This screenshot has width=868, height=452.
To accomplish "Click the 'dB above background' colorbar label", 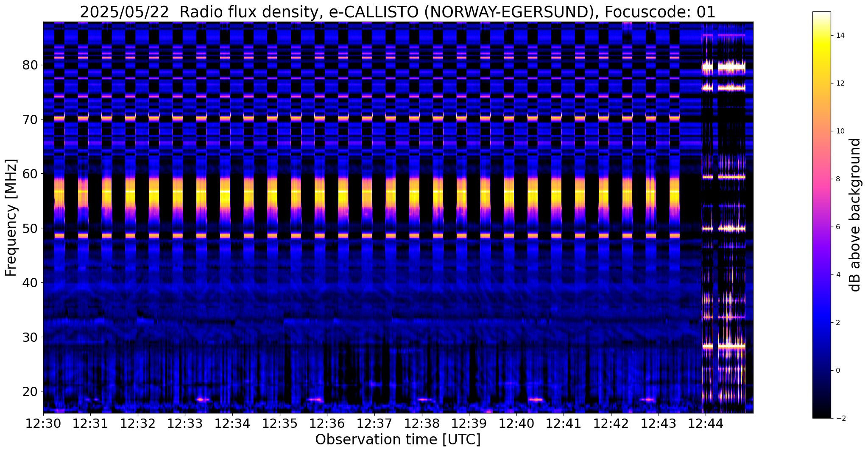I will pyautogui.click(x=855, y=215).
